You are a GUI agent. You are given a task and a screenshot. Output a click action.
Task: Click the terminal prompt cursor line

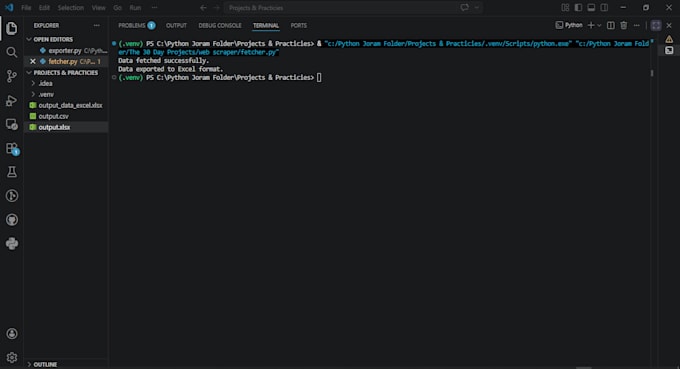(x=319, y=78)
